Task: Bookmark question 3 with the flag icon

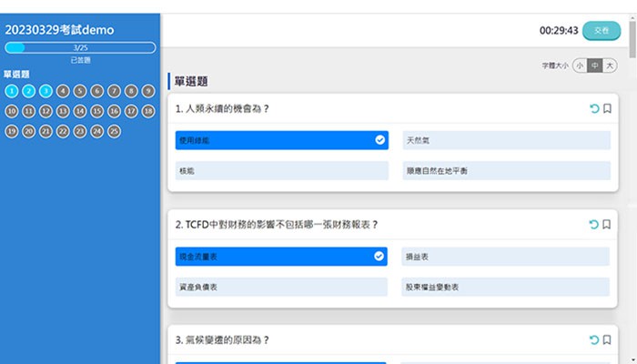Action: [x=607, y=340]
